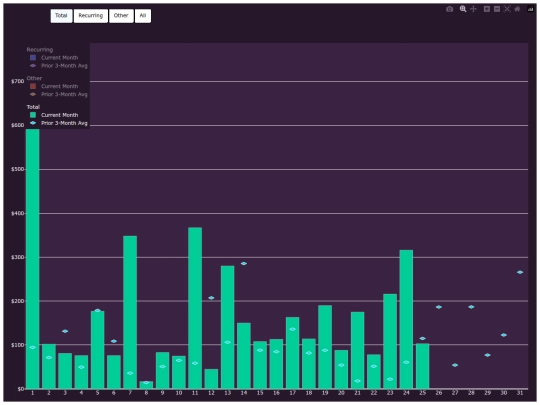Screen dimensions: 540x405
Task: Open the Plotly logo link icon
Action: [x=530, y=9]
